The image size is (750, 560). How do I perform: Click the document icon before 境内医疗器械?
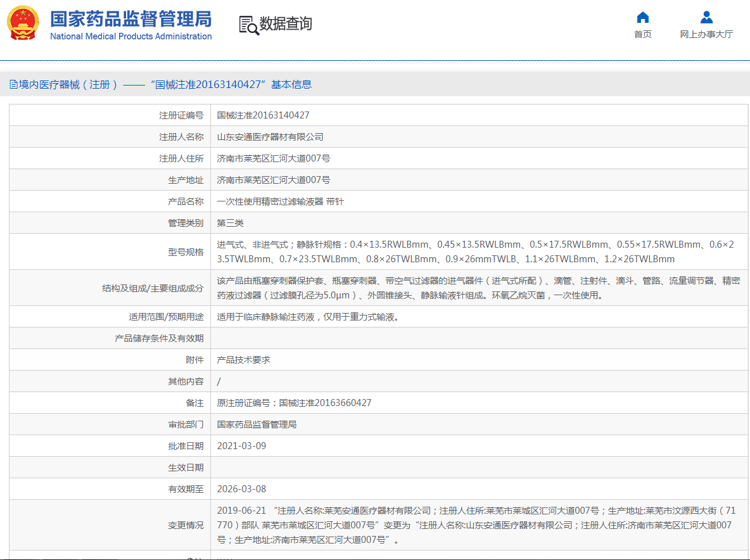(13, 85)
